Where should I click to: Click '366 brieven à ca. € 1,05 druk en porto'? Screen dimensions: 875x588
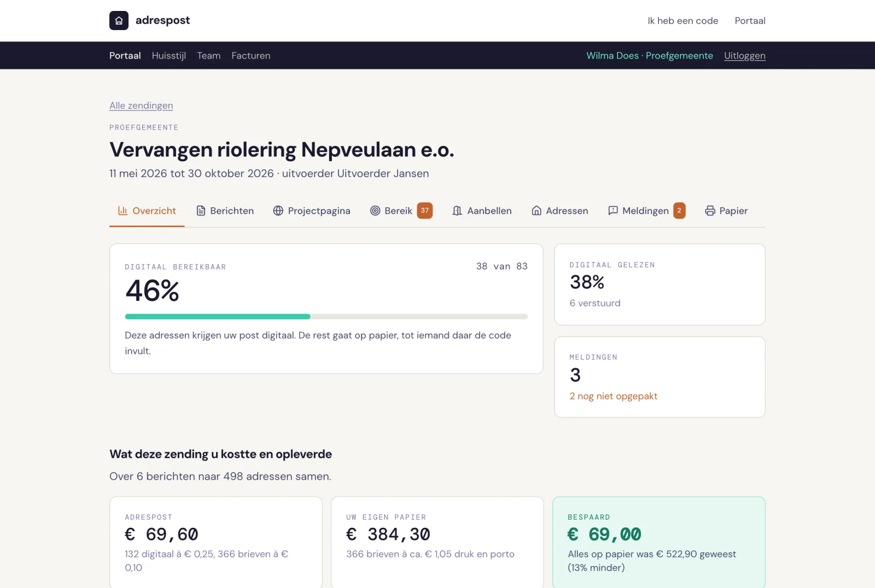click(x=430, y=554)
